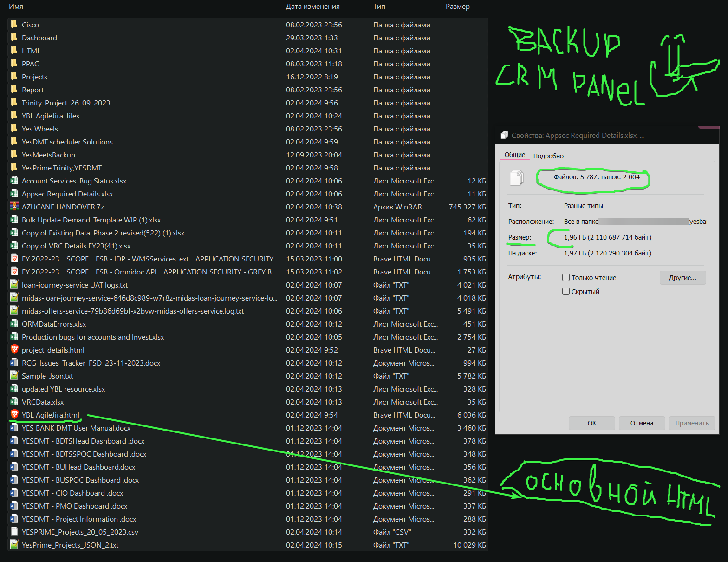The image size is (728, 562).
Task: Select file 'Sample_Json.txt'
Action: [x=47, y=376]
